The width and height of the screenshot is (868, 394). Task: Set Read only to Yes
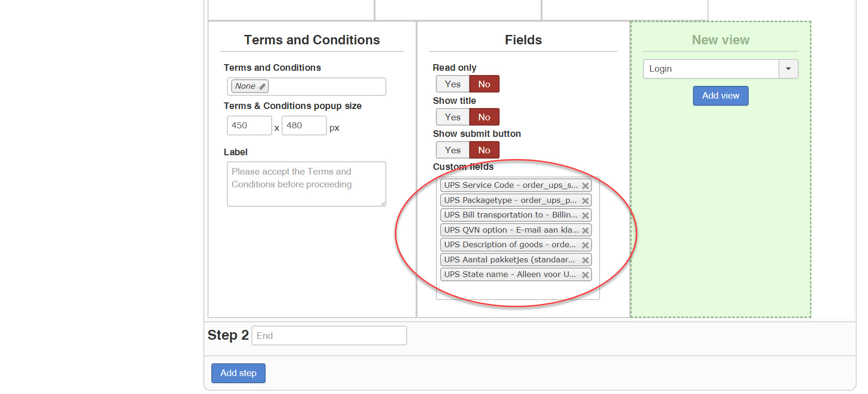click(x=452, y=84)
